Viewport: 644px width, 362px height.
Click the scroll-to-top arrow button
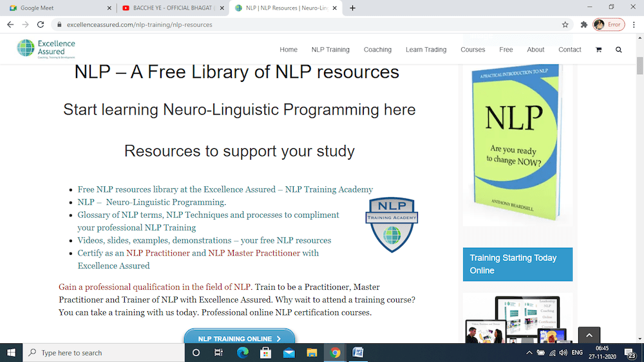click(589, 336)
